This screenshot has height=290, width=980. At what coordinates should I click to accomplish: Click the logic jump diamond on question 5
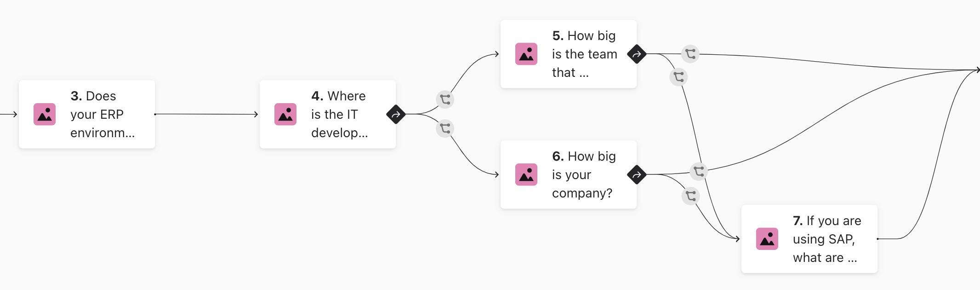(x=637, y=54)
